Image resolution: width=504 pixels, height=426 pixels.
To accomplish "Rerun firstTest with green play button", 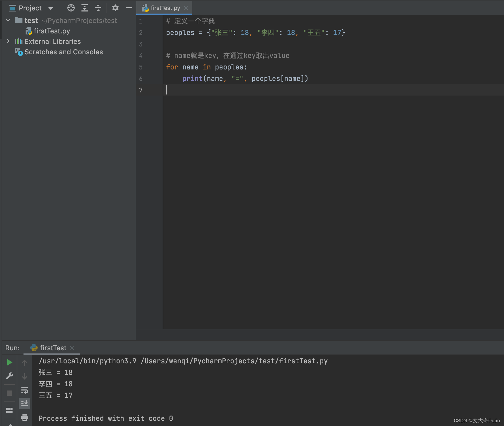I will click(9, 362).
